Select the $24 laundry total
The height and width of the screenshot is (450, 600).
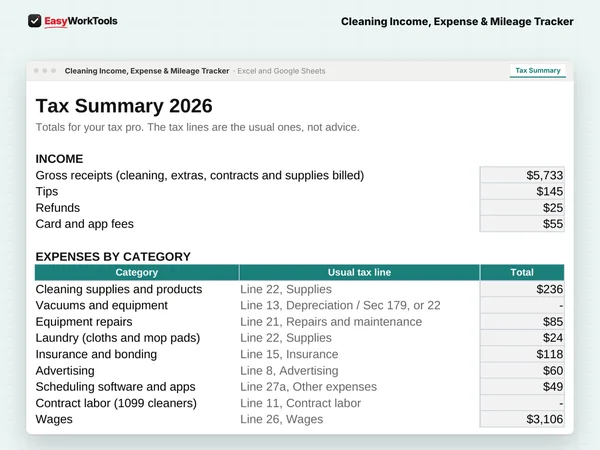click(x=522, y=338)
